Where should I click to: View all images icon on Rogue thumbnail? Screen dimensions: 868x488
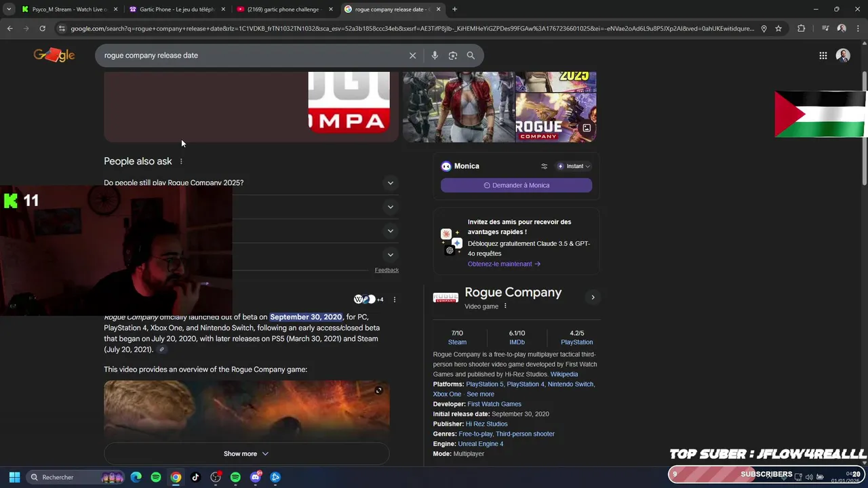(x=587, y=128)
